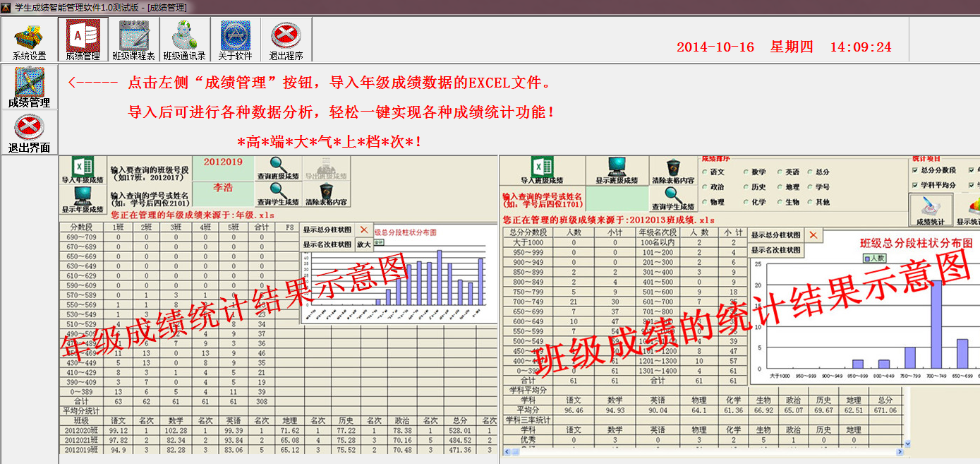Click 清除表格内容 trash icon in grade panel
980x464 pixels.
coord(326,196)
